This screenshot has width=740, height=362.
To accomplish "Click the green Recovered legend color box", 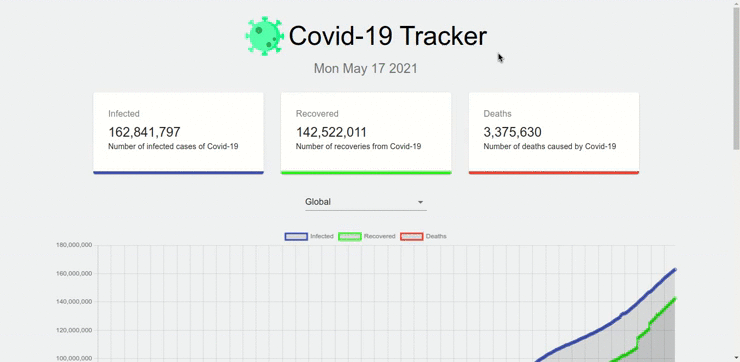I will point(350,236).
